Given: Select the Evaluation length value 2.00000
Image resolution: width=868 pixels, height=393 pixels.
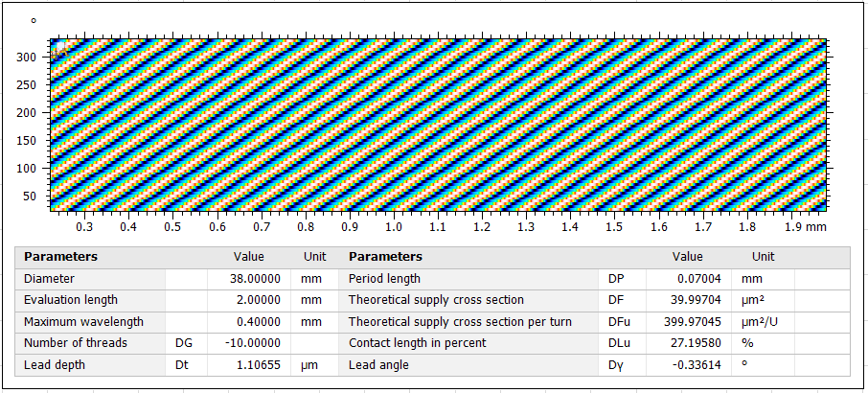Looking at the screenshot, I should pos(254,300).
